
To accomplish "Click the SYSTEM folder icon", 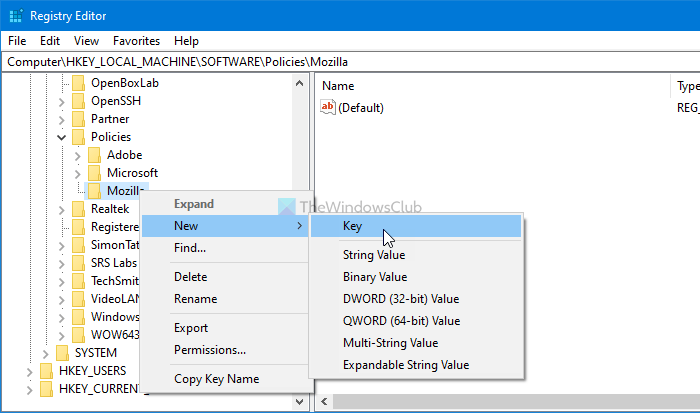I will 62,353.
